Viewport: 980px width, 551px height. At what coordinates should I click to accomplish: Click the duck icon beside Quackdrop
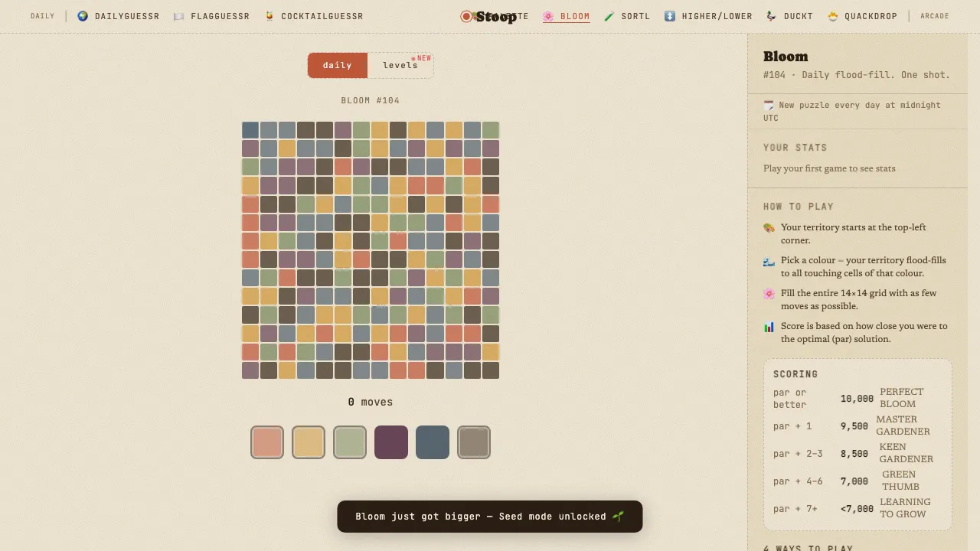[833, 16]
